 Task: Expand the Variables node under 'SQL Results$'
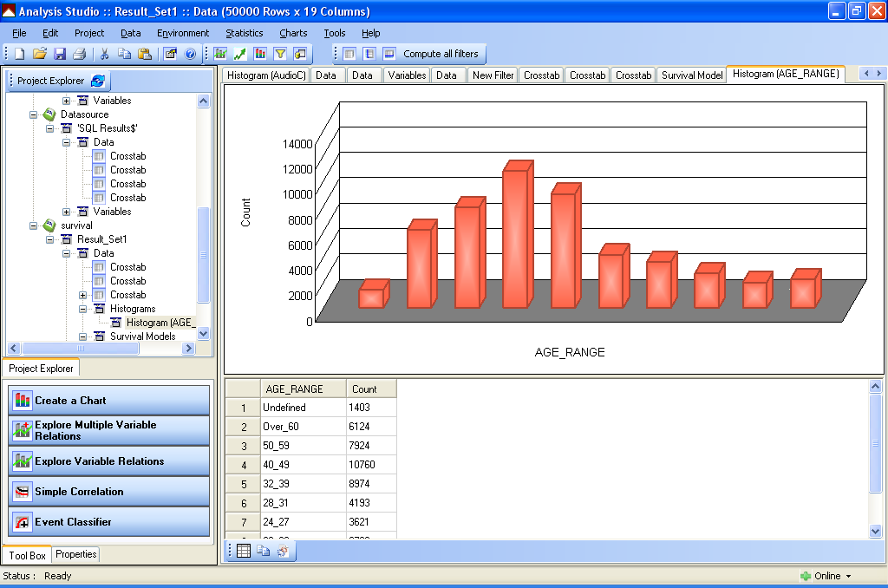(x=66, y=212)
